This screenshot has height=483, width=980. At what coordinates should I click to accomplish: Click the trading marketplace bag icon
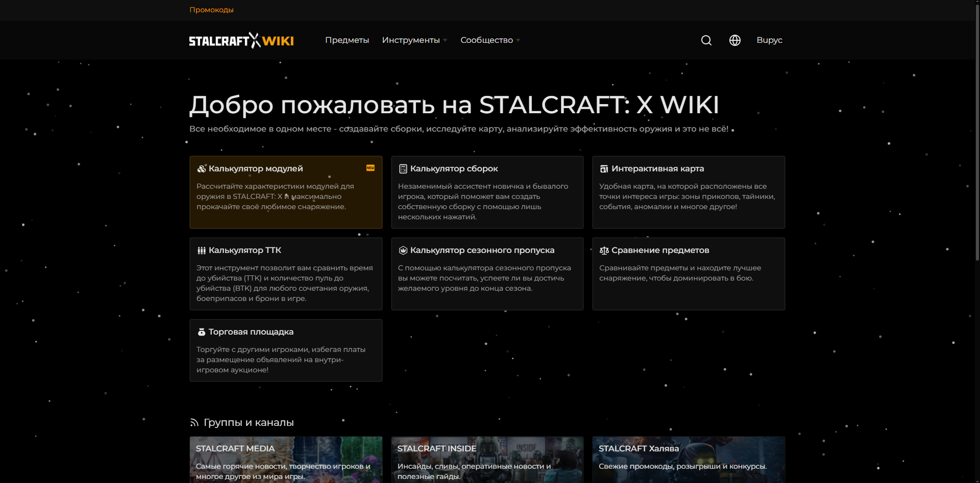(x=202, y=332)
